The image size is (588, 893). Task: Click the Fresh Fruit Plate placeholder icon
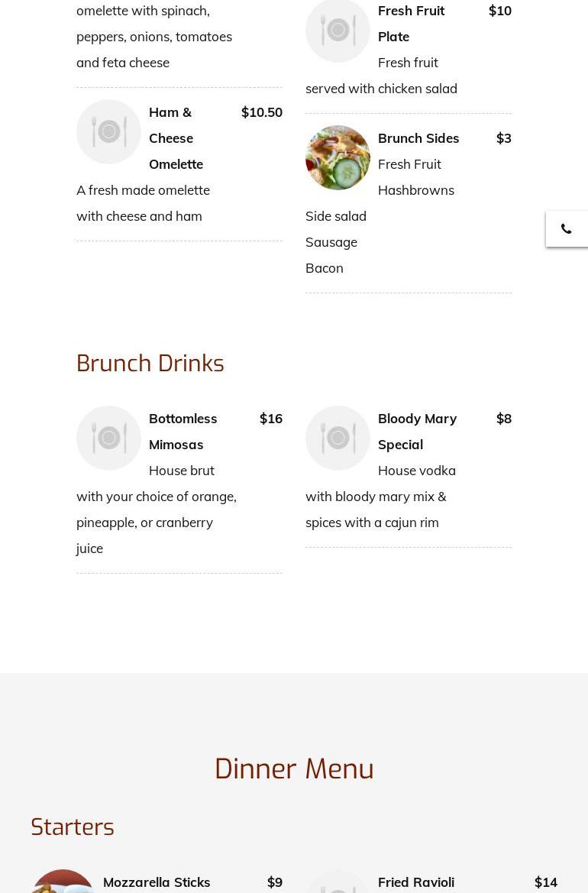338,31
